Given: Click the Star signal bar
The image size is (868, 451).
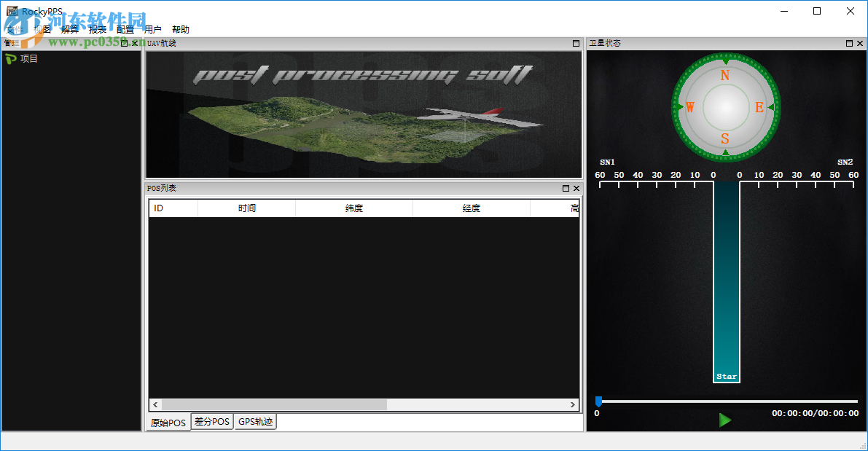Looking at the screenshot, I should tap(727, 282).
